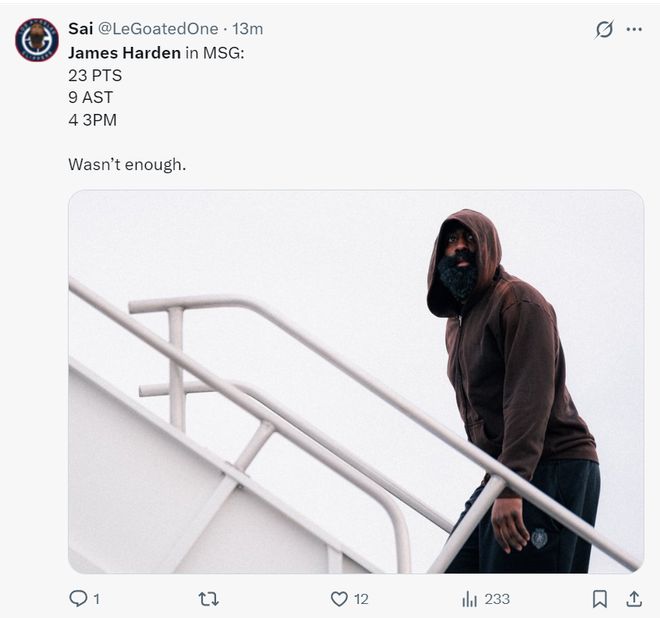Click the "Wasn't enough." tweet text
660x618 pixels.
point(127,164)
